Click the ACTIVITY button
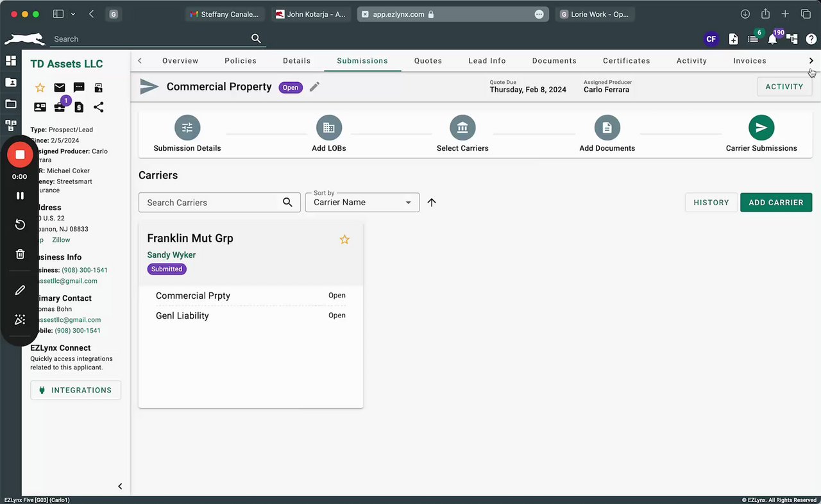The height and width of the screenshot is (504, 821). tap(784, 87)
